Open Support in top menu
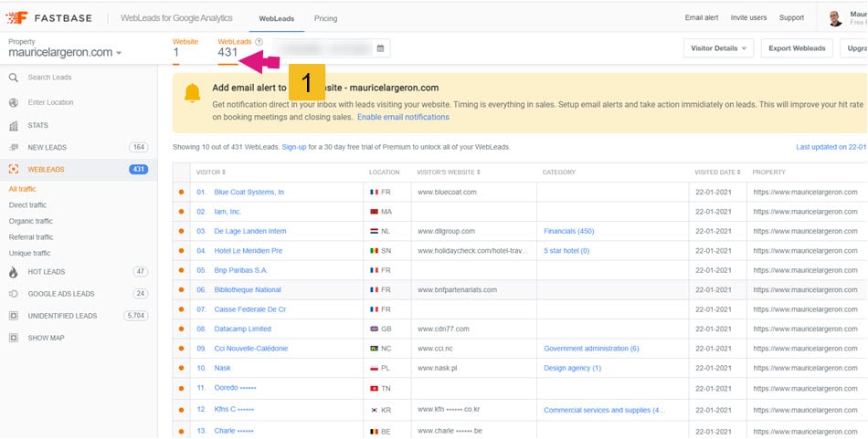 coord(791,17)
